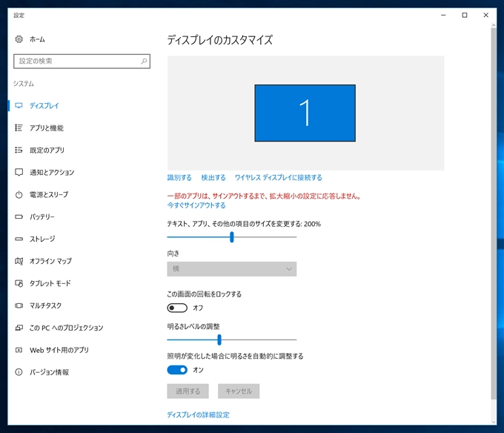Click the Home gear icon

pyautogui.click(x=19, y=39)
